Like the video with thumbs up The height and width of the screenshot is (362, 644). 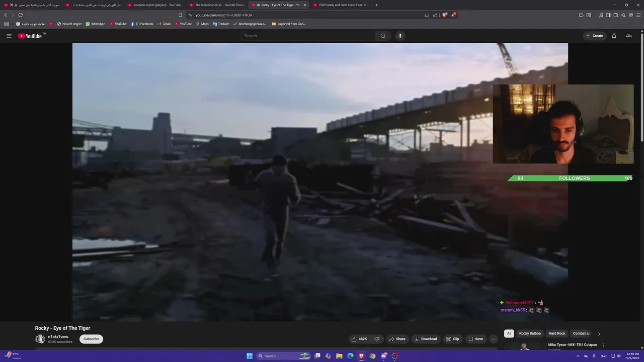[x=360, y=339]
